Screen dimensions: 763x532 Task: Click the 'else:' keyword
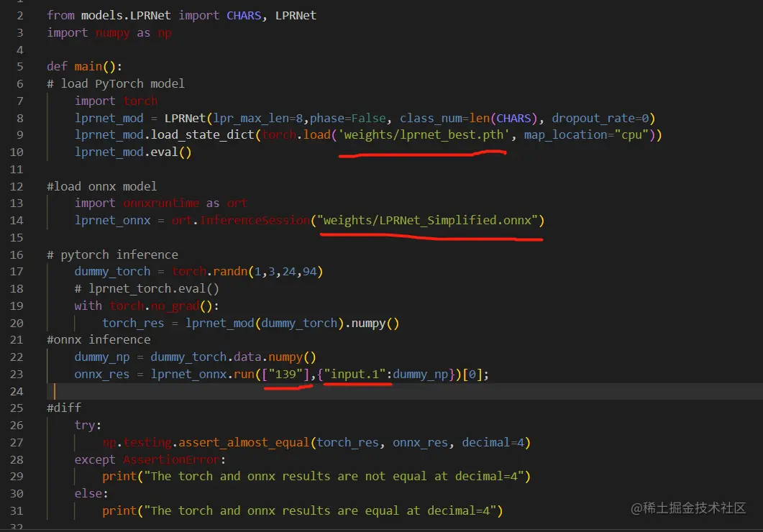tap(91, 494)
